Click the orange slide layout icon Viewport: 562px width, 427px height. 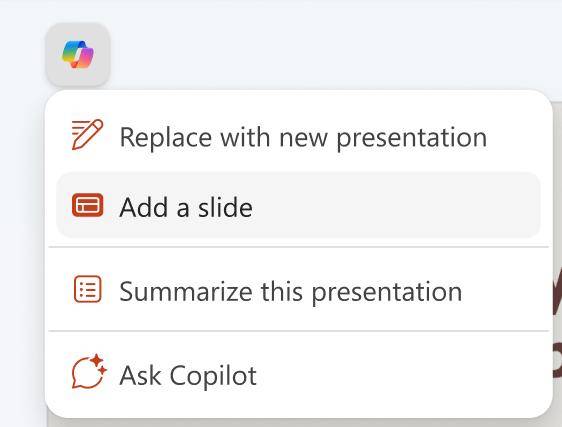coord(87,205)
